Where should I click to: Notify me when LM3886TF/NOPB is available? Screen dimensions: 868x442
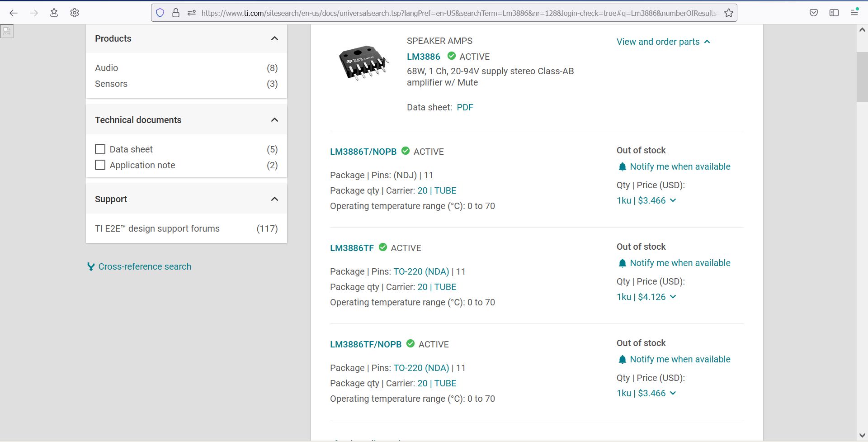point(680,359)
